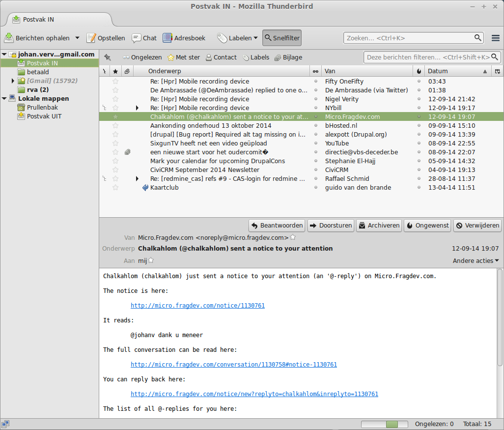Compose a new message with Opstellen
This screenshot has width=504, height=430.
click(106, 38)
